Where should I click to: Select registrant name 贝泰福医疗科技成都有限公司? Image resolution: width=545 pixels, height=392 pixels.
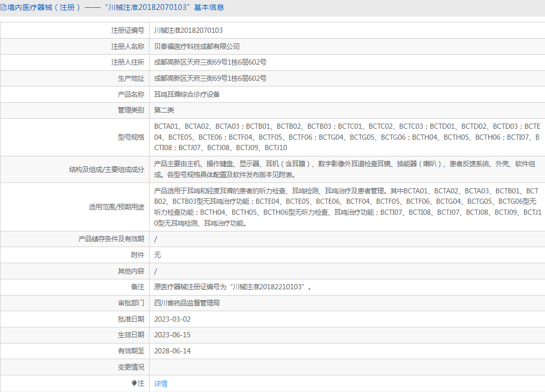click(x=197, y=46)
